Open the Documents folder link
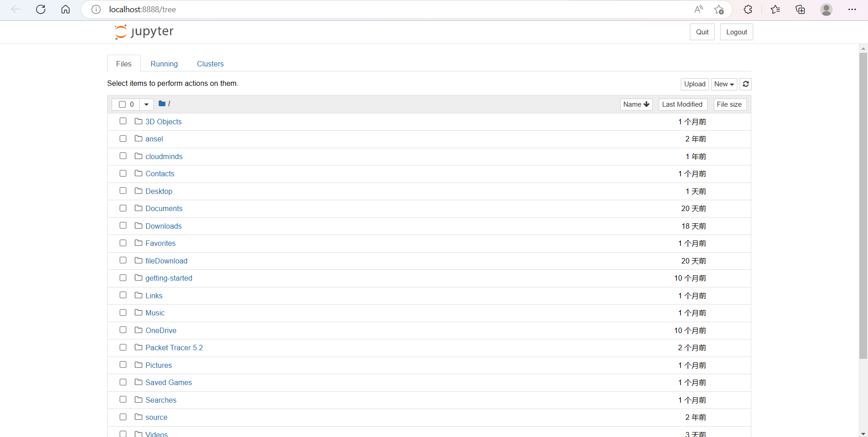This screenshot has height=437, width=868. [x=164, y=208]
